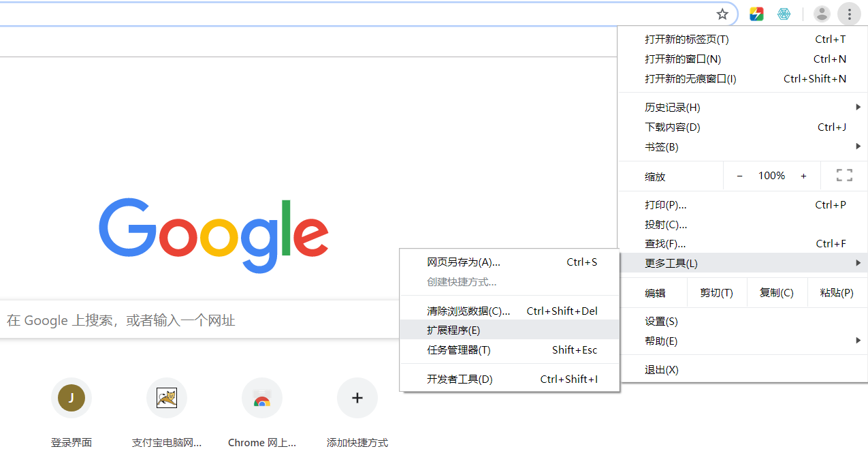Click the Google logo
The height and width of the screenshot is (466, 868).
tap(214, 235)
